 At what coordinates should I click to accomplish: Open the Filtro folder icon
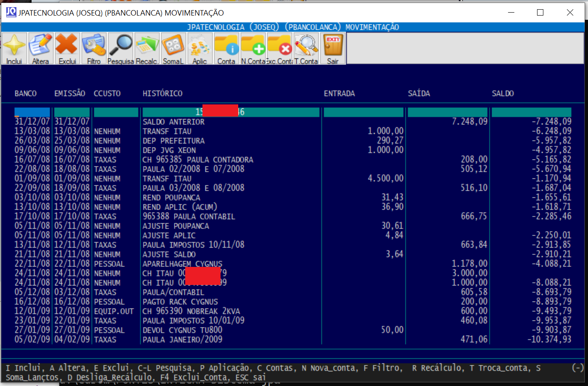93,48
